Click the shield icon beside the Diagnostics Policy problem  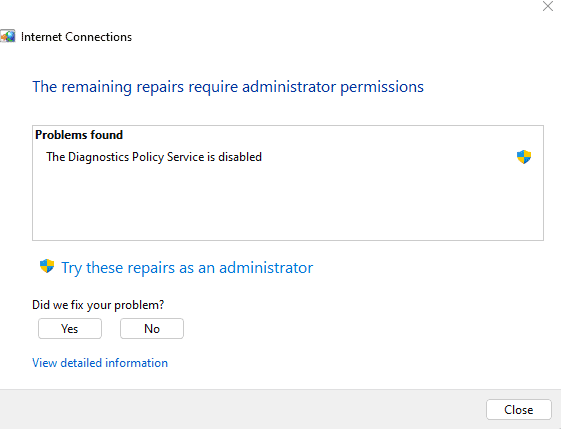(524, 157)
